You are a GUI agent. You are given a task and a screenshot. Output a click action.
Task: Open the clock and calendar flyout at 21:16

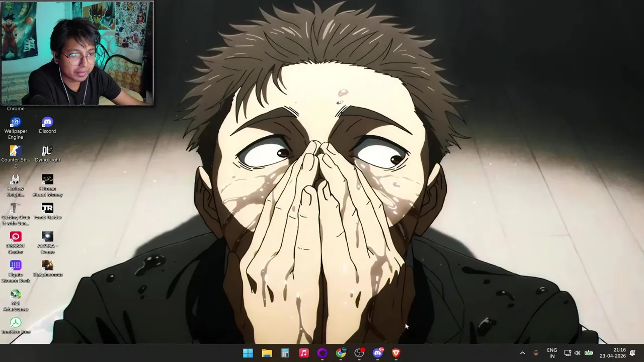(x=612, y=353)
